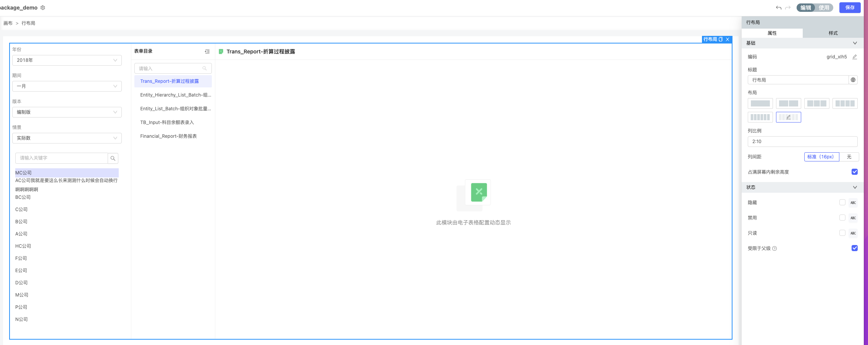The height and width of the screenshot is (345, 868).
Task: Click the pencil icon beside grid_xlh5
Action: coord(855,57)
